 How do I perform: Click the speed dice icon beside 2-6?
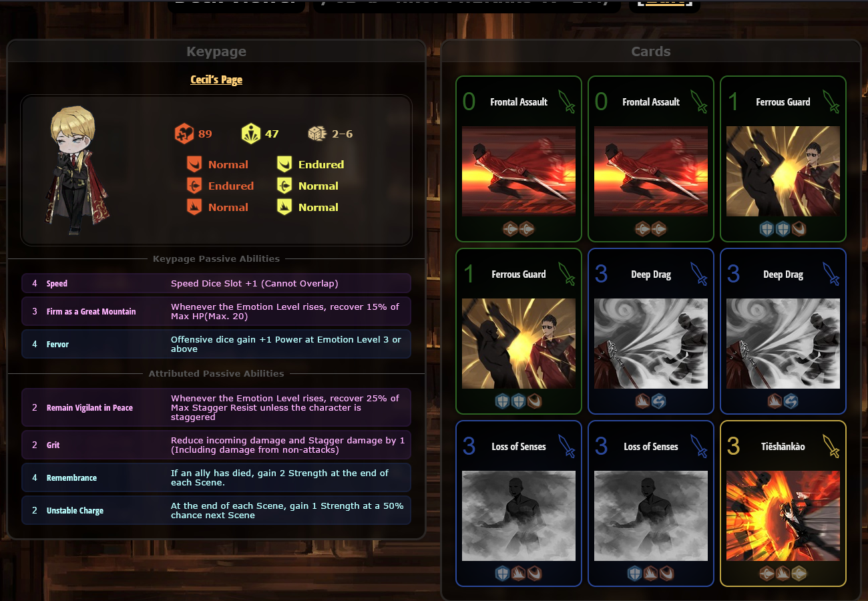[316, 134]
